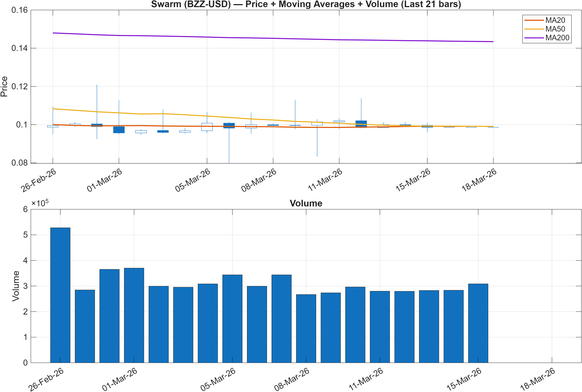
Task: Click 15-Mar-26 date label under volume chart
Action: (464, 380)
